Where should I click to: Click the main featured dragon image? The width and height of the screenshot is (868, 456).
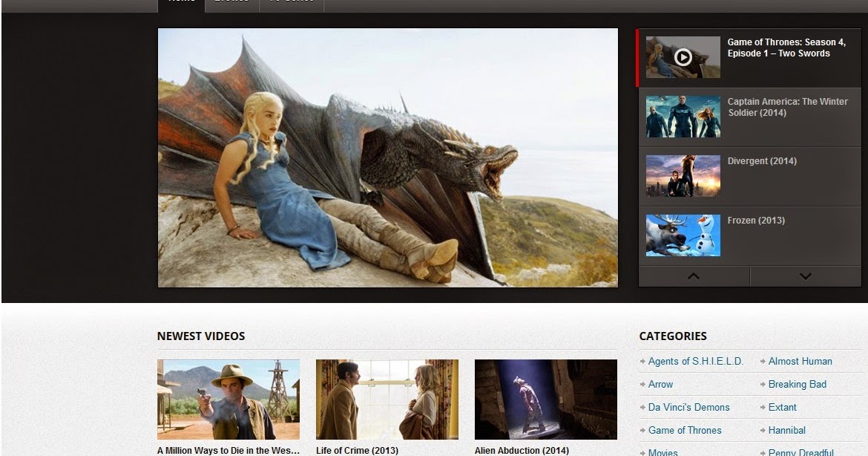click(x=387, y=157)
